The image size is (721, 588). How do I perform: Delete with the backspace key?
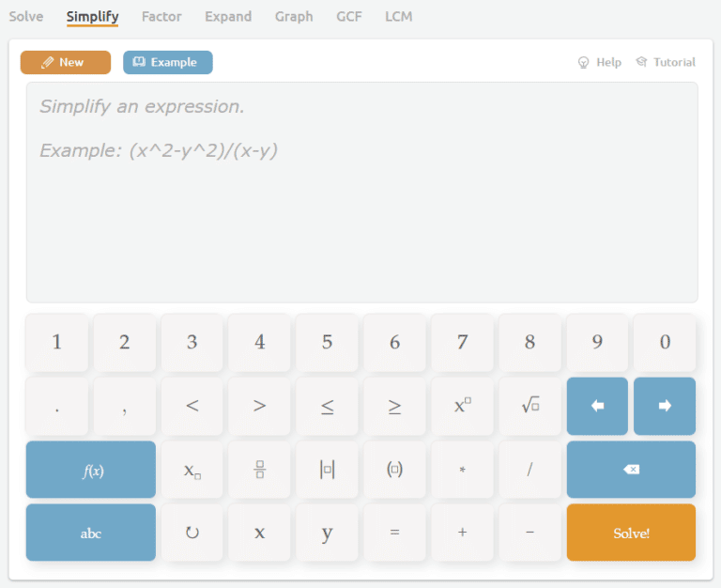coord(631,470)
